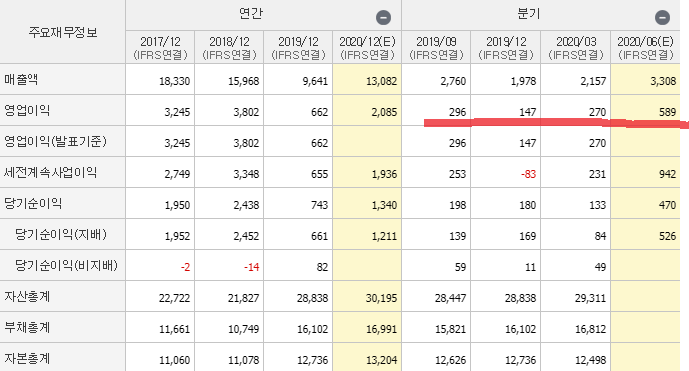Select the 세전계속사업이익 row label
This screenshot has height=371, width=689.
51,172
